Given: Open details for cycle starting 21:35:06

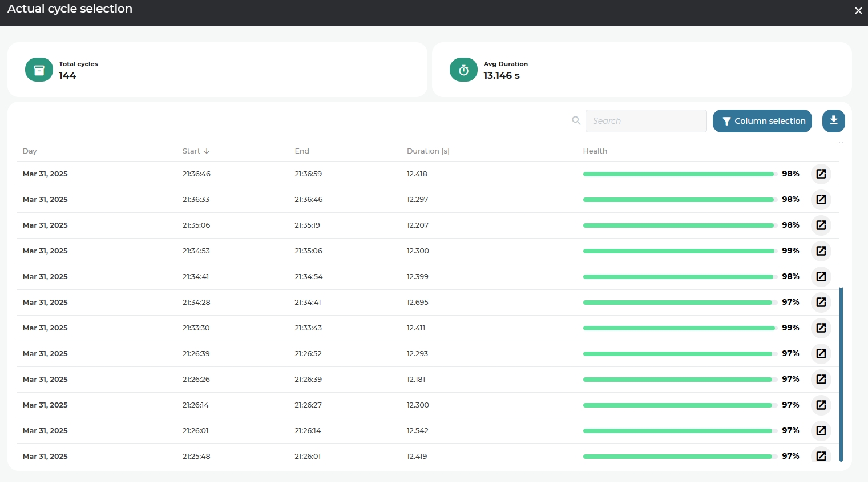Looking at the screenshot, I should (821, 225).
